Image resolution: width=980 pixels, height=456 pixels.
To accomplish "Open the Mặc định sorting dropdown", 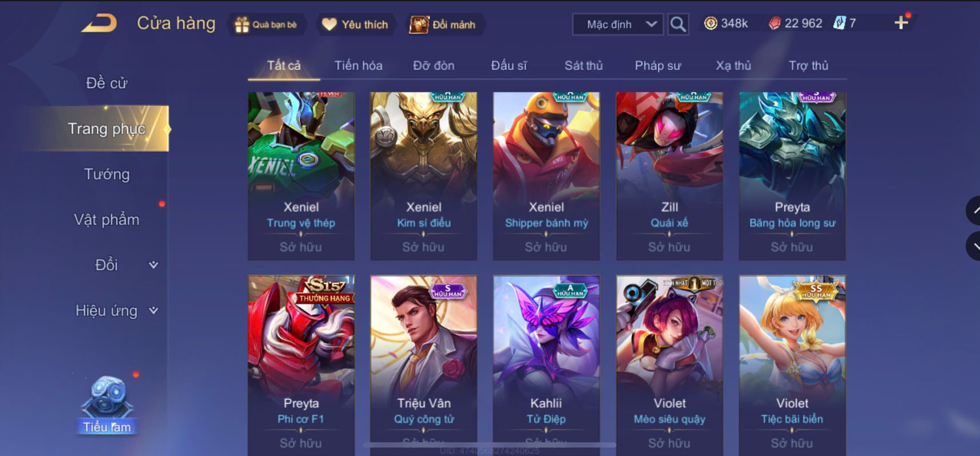I will point(618,24).
